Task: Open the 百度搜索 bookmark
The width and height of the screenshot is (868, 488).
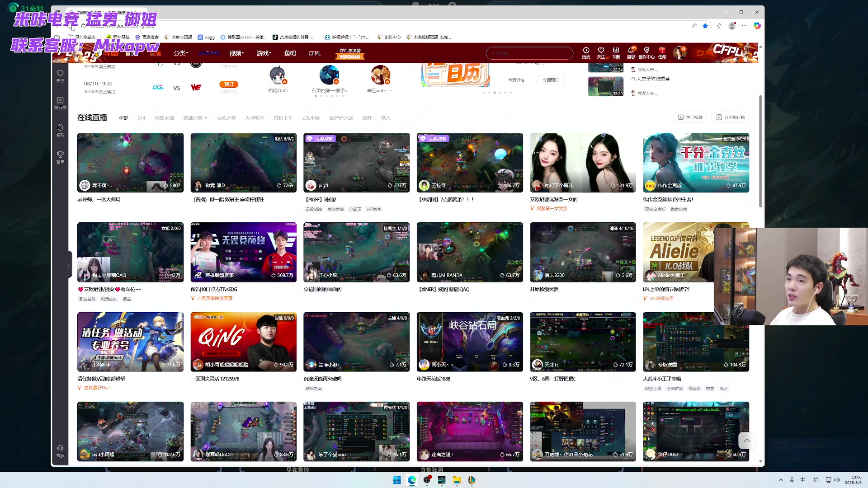Action: [x=147, y=37]
